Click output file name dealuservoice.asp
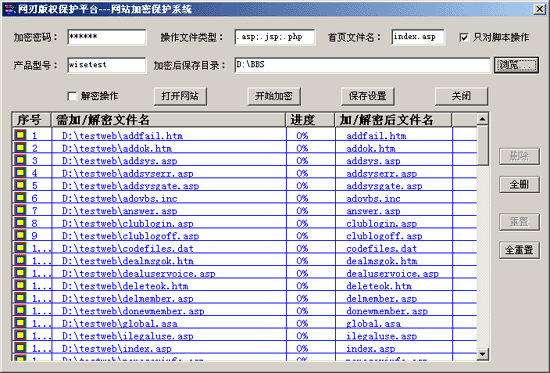Viewport: 550px width, 373px height. pyautogui.click(x=393, y=273)
